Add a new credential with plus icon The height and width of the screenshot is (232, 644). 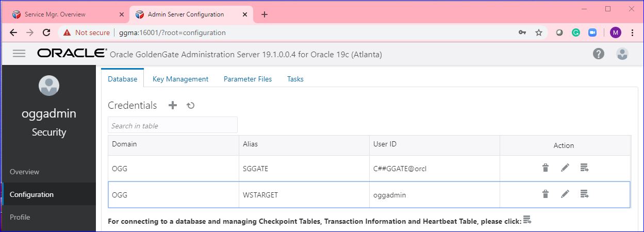coord(173,105)
